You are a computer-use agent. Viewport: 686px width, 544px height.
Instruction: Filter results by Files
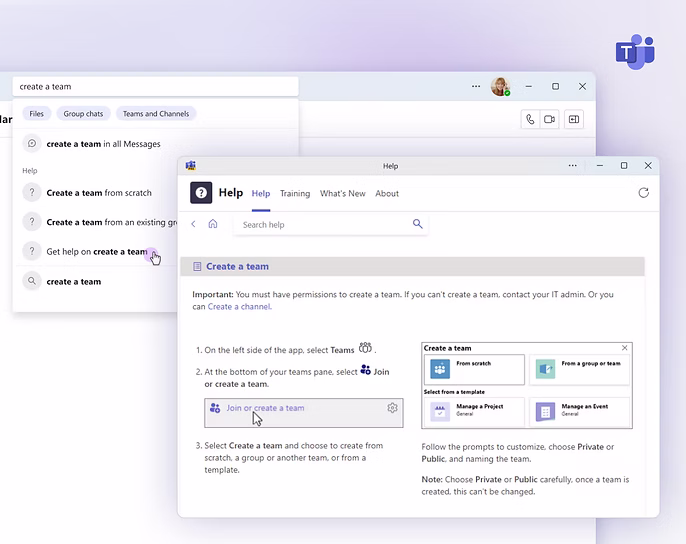pyautogui.click(x=37, y=114)
